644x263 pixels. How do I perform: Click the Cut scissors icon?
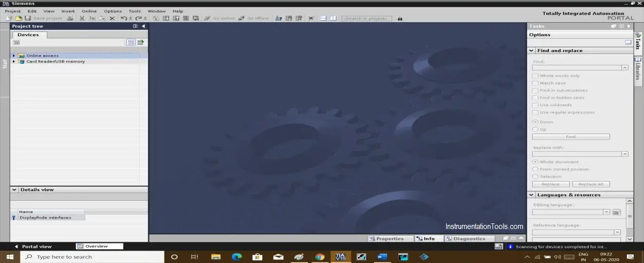[x=82, y=18]
